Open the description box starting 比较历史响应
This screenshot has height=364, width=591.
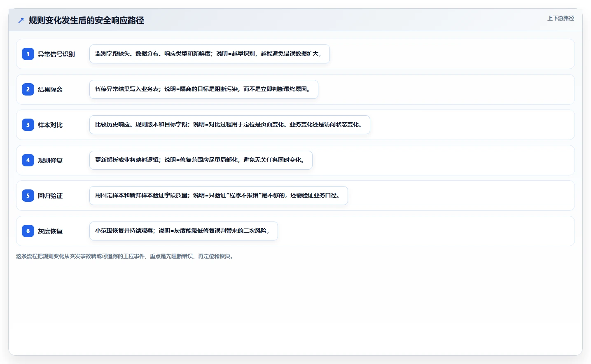coord(230,125)
